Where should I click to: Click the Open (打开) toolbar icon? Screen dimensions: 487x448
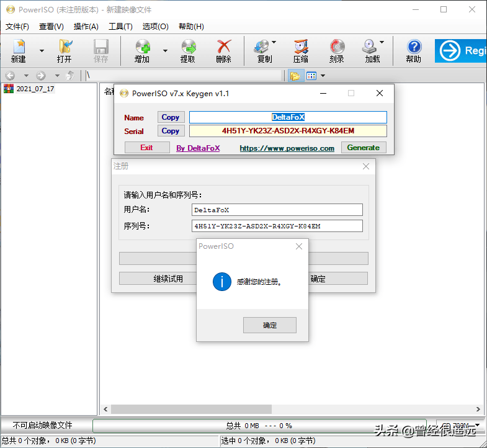(65, 51)
